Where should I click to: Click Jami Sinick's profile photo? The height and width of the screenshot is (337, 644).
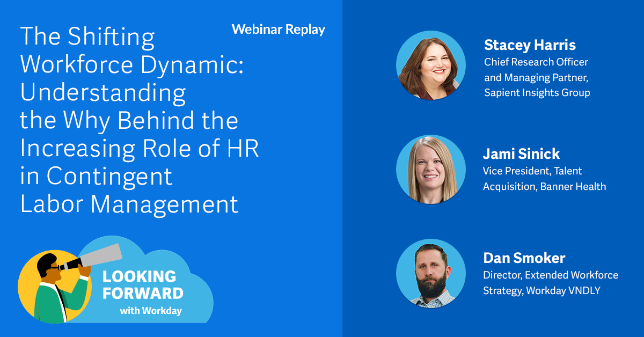(431, 169)
